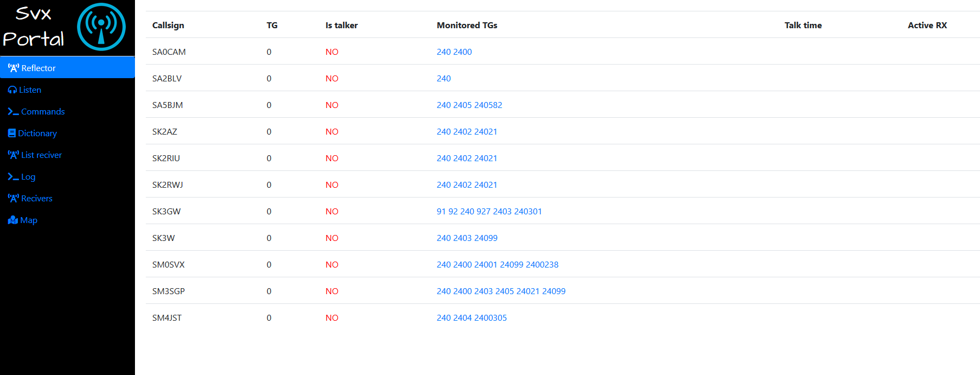Image resolution: width=980 pixels, height=375 pixels.
Task: Select the book icon beside Dictionary
Action: [11, 133]
